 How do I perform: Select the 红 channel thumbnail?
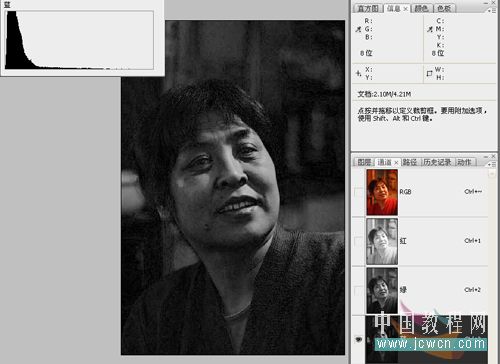[x=382, y=241]
